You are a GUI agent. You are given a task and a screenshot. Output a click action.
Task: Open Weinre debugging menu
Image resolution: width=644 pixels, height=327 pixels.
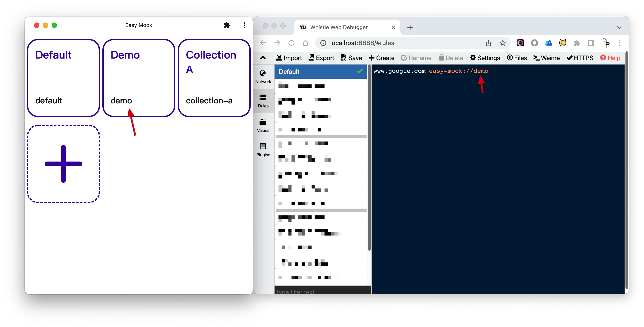pyautogui.click(x=546, y=58)
